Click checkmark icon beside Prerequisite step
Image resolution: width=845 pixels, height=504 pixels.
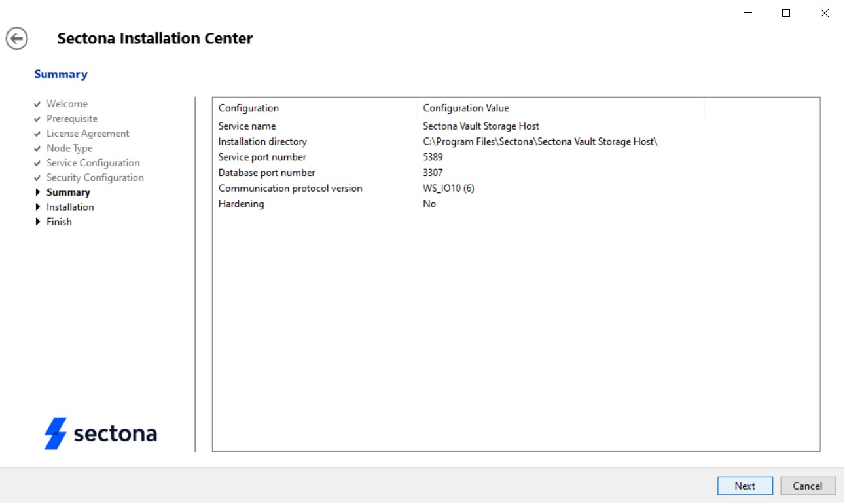(x=38, y=119)
